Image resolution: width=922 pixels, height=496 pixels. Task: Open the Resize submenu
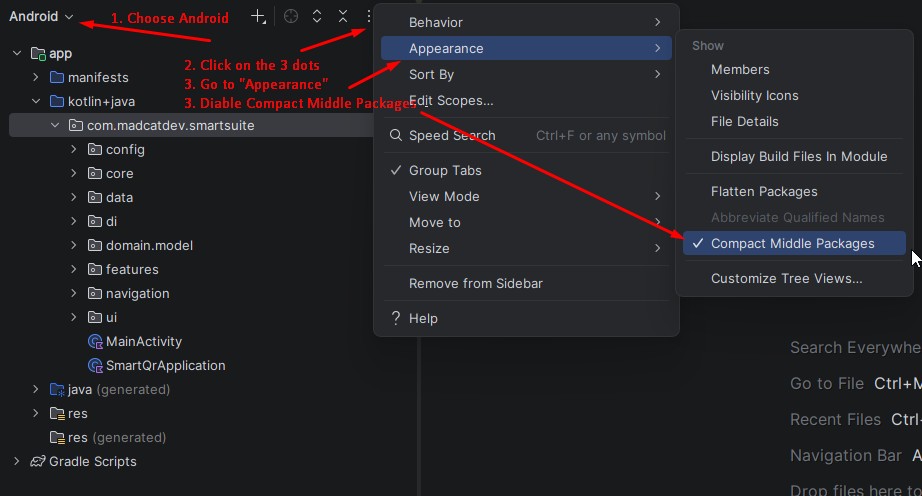pyautogui.click(x=526, y=248)
